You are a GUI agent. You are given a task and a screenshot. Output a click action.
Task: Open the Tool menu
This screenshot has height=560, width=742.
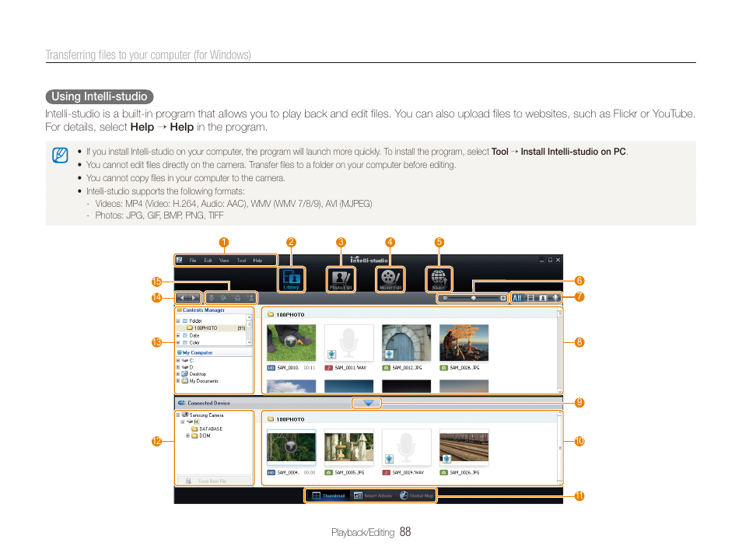241,261
